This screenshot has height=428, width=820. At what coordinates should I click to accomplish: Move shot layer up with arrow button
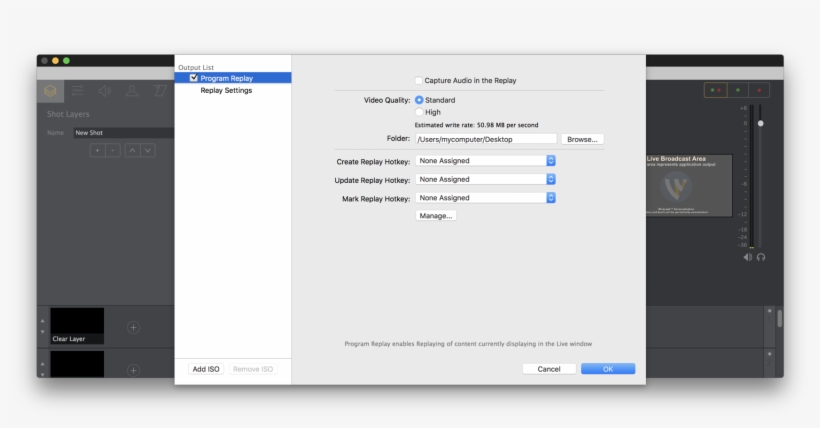pyautogui.click(x=132, y=151)
